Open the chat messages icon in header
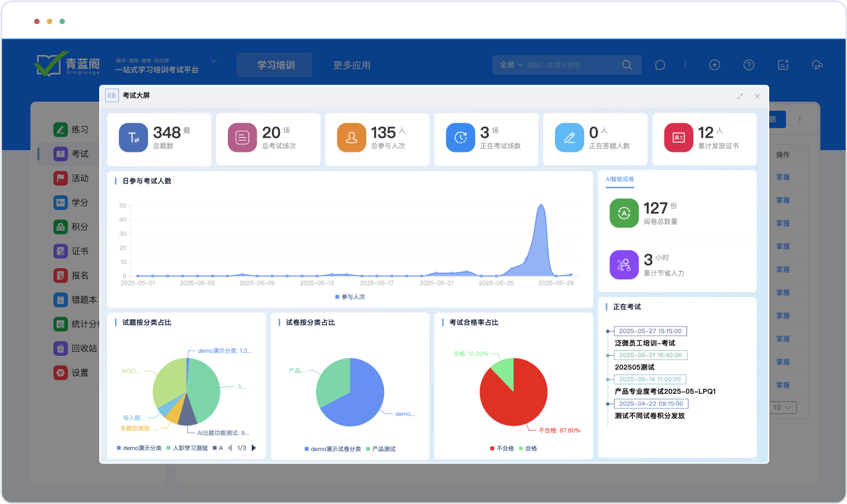The height and width of the screenshot is (504, 847). (660, 65)
